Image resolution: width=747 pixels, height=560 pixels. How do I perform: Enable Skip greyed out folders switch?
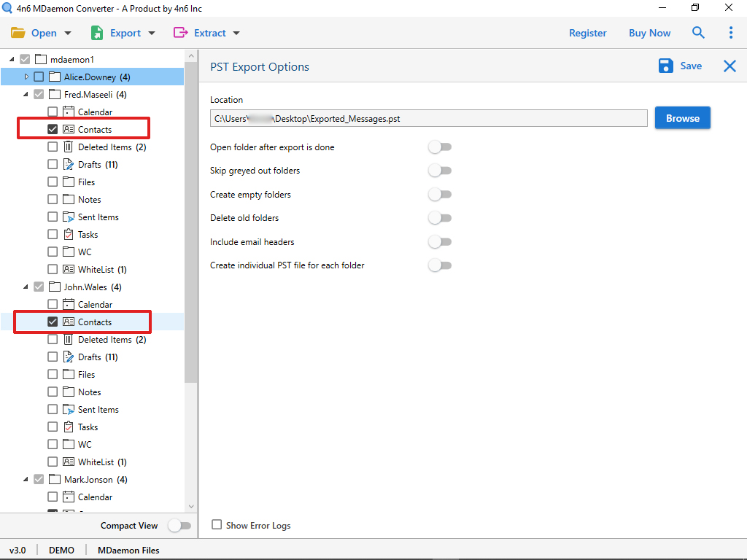click(x=440, y=171)
